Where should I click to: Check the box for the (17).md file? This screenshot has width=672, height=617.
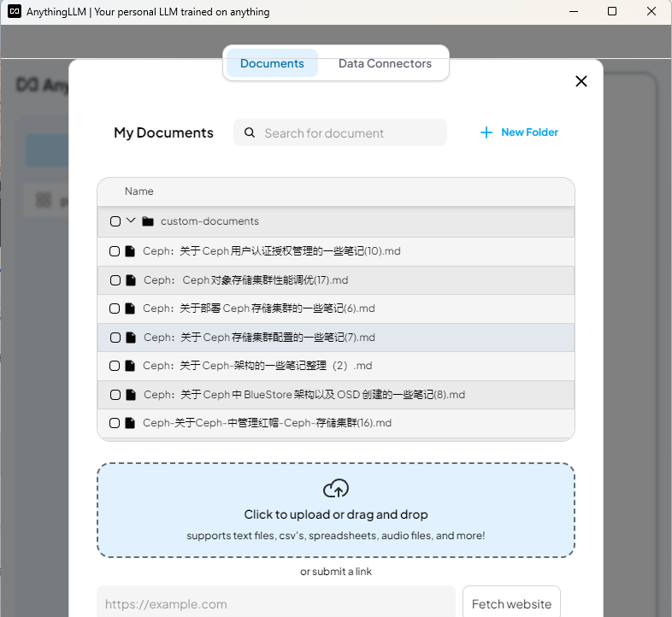click(115, 280)
